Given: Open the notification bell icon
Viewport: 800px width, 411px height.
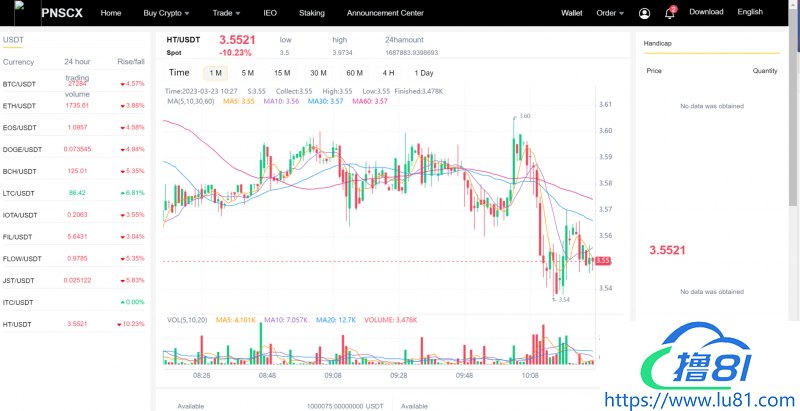Looking at the screenshot, I should pos(669,13).
